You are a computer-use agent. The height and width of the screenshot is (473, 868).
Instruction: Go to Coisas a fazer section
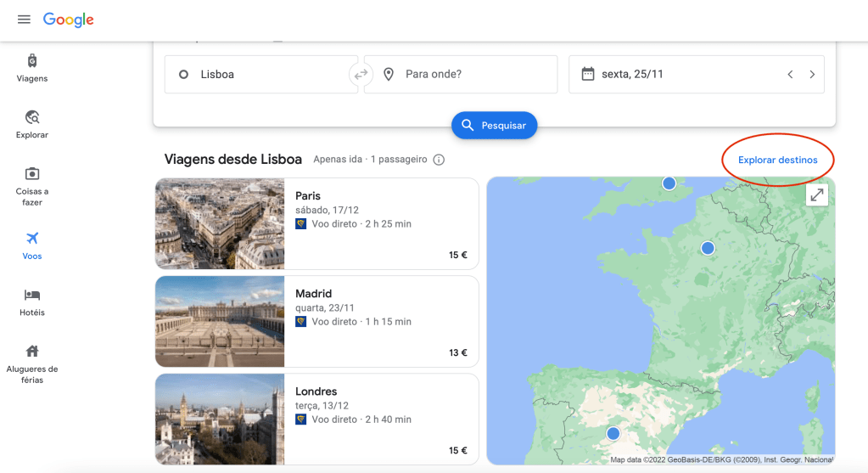tap(32, 185)
